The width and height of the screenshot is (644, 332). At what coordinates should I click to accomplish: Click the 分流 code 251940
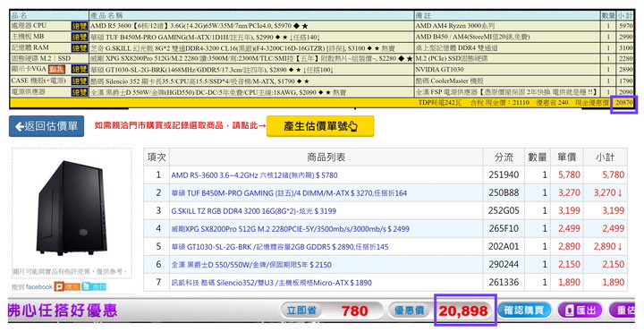504,175
